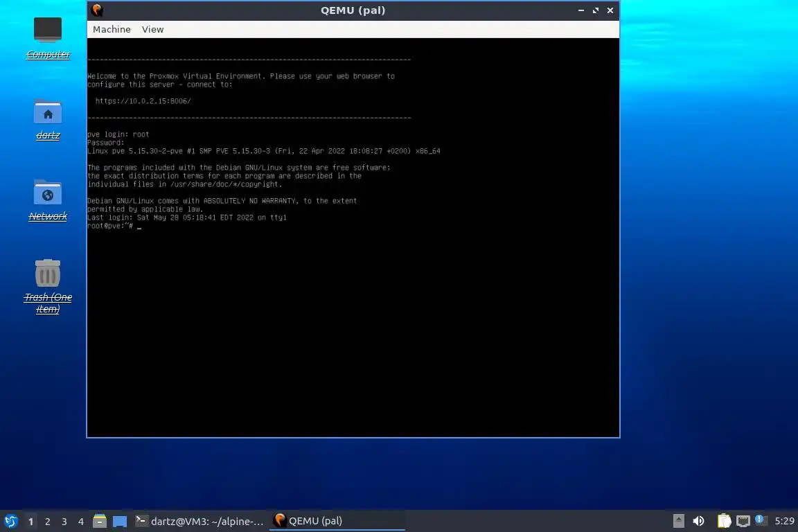The image size is (798, 532).
Task: Maximize the QEMU (pal) window
Action: [x=596, y=10]
